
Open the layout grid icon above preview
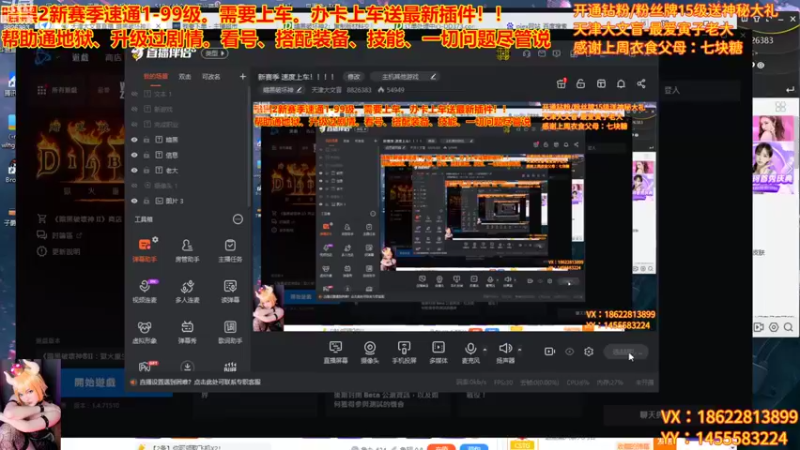click(601, 84)
